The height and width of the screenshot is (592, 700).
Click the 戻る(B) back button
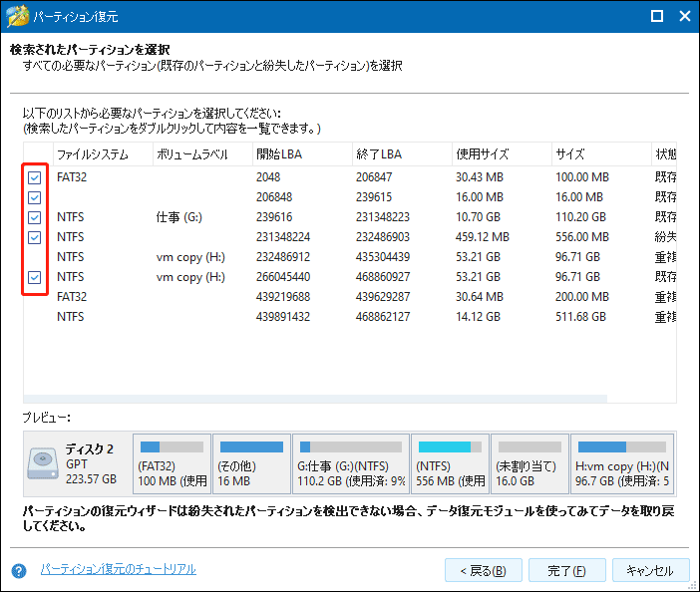click(x=484, y=571)
